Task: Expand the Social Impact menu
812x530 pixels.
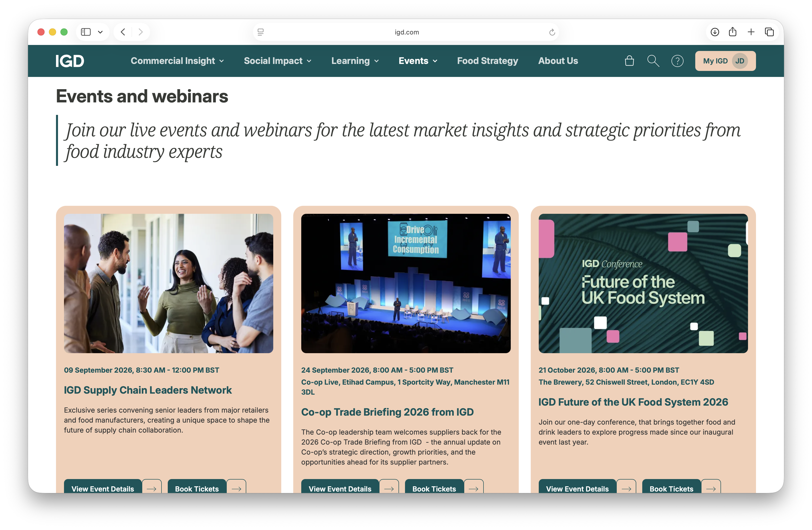Action: [278, 61]
